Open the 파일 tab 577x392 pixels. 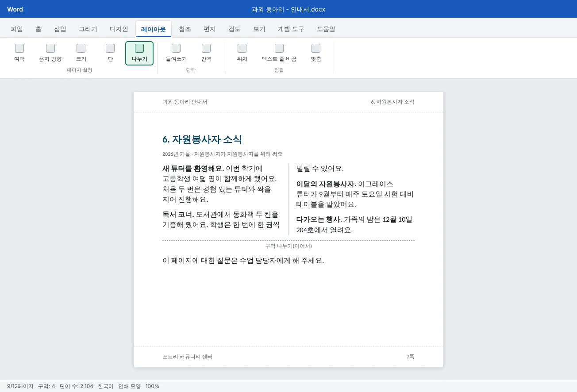pyautogui.click(x=17, y=29)
